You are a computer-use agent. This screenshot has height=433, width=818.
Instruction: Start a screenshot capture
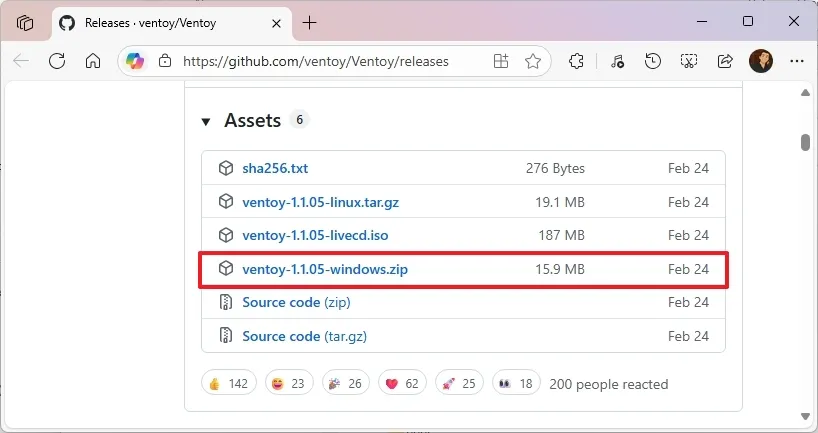(x=689, y=61)
